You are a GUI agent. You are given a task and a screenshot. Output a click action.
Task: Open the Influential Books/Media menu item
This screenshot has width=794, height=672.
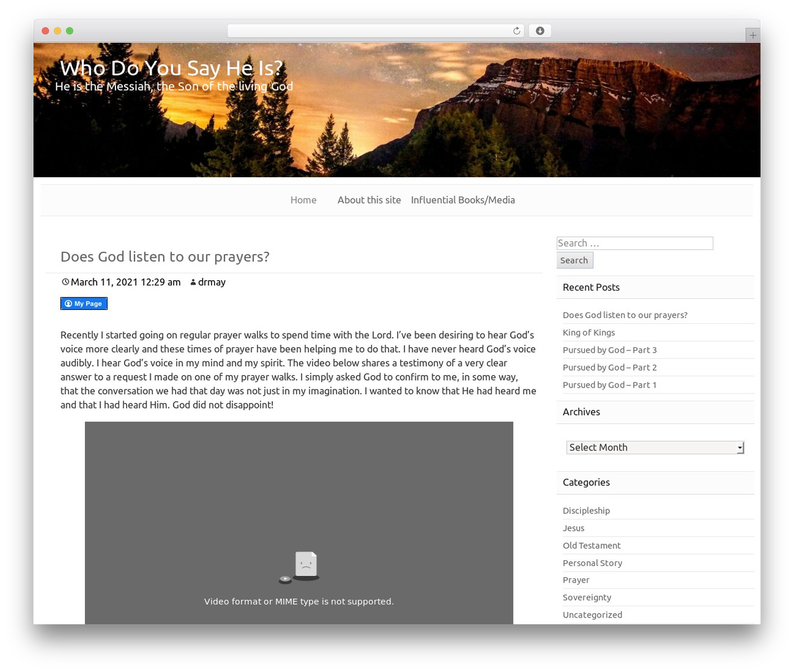click(x=463, y=200)
